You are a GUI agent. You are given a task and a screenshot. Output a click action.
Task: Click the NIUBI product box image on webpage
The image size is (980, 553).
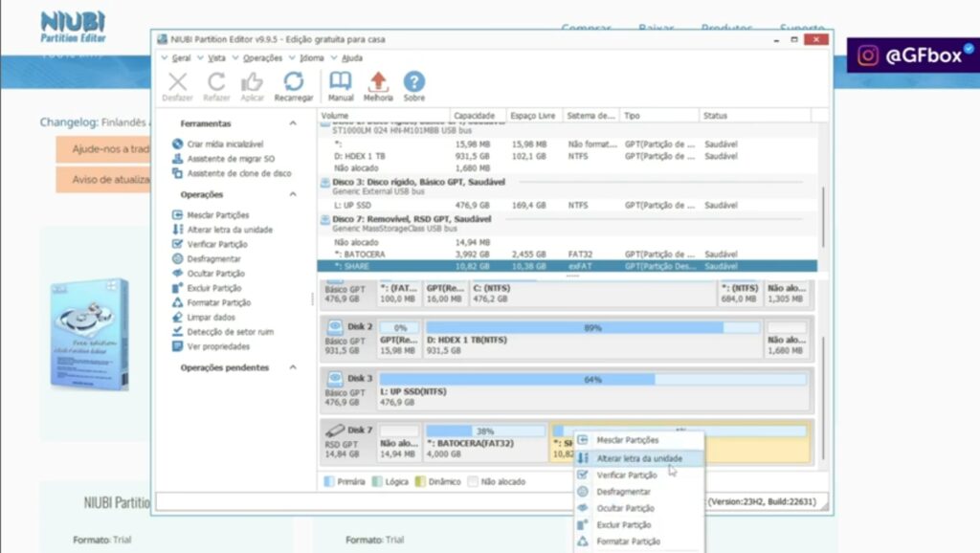90,334
